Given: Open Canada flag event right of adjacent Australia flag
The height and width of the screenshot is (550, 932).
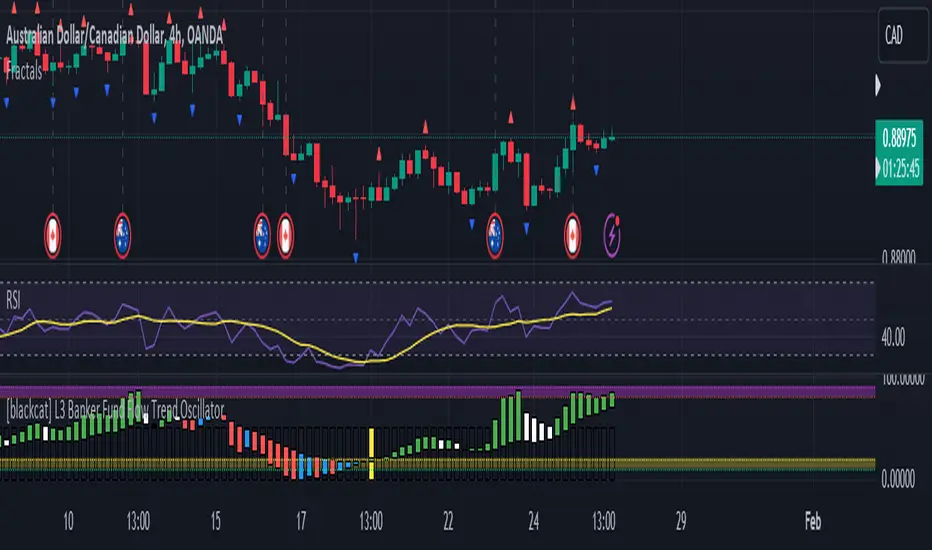Looking at the screenshot, I should (285, 235).
